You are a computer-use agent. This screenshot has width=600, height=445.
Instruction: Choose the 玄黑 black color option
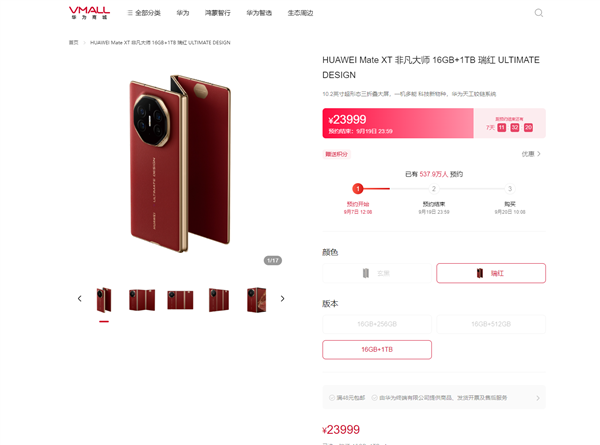click(x=377, y=273)
